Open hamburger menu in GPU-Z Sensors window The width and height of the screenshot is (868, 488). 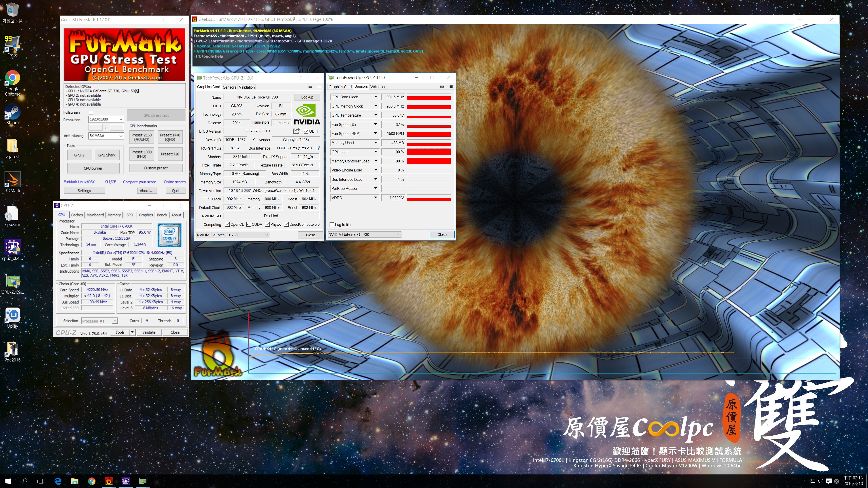pyautogui.click(x=451, y=87)
